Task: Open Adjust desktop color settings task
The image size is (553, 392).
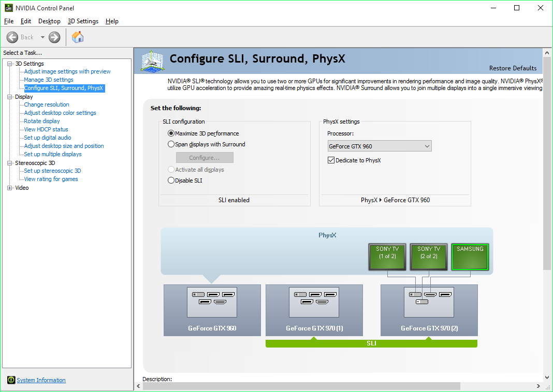Action: coord(60,113)
